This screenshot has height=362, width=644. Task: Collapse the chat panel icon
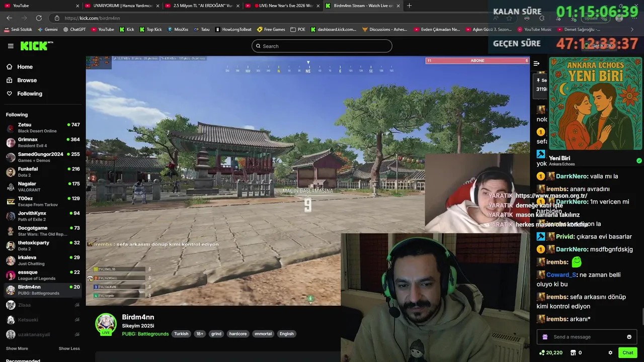click(x=536, y=63)
